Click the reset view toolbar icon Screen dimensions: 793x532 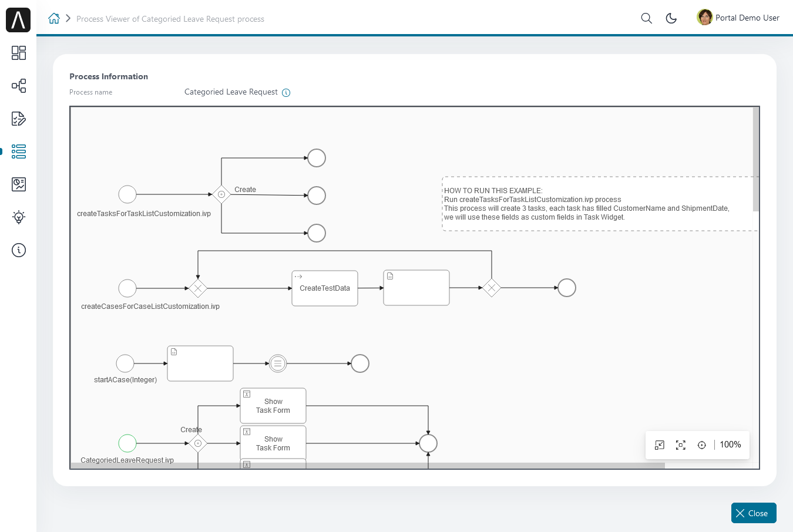pos(660,445)
